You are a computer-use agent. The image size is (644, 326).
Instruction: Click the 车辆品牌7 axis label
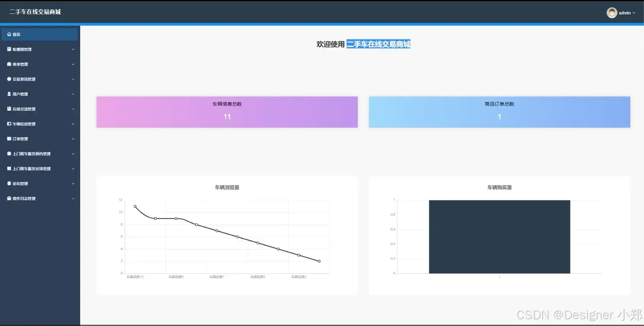[x=217, y=277]
